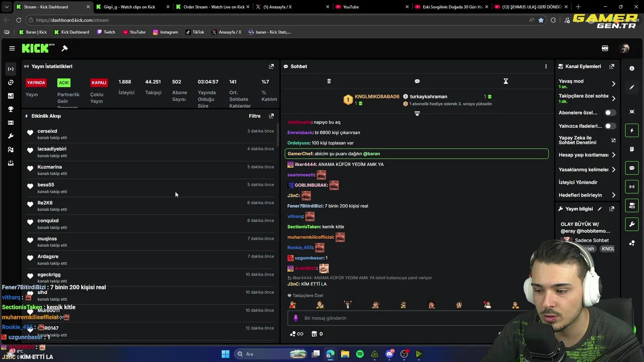
Task: Open the Filtre filter in Etkinlik Akışı
Action: pos(255,116)
